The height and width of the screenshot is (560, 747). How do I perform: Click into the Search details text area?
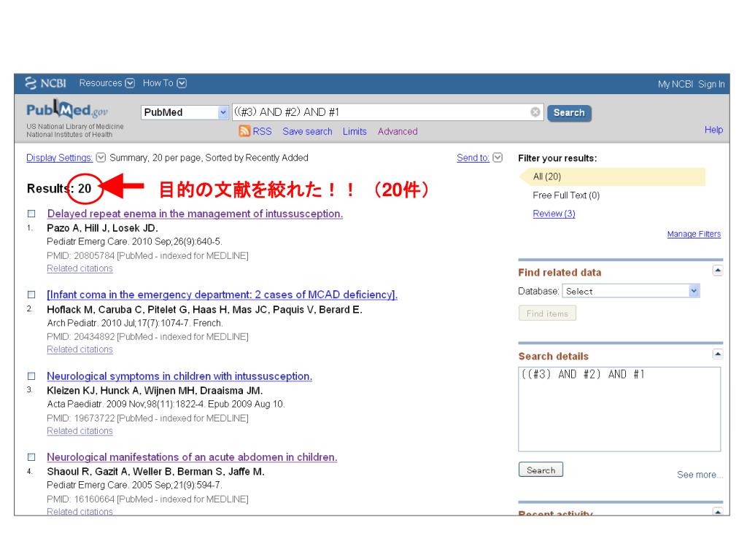click(x=619, y=409)
